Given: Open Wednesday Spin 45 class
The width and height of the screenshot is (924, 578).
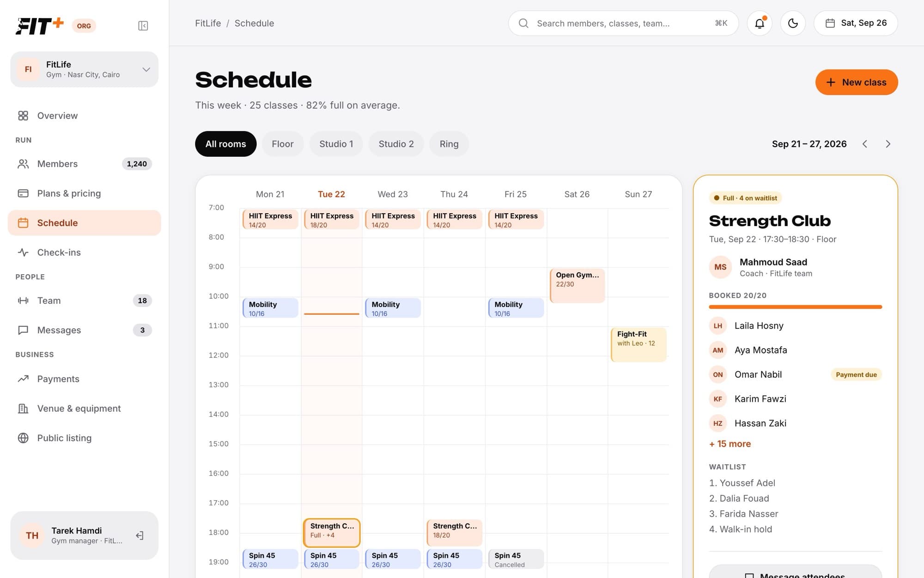Looking at the screenshot, I should coord(393,560).
